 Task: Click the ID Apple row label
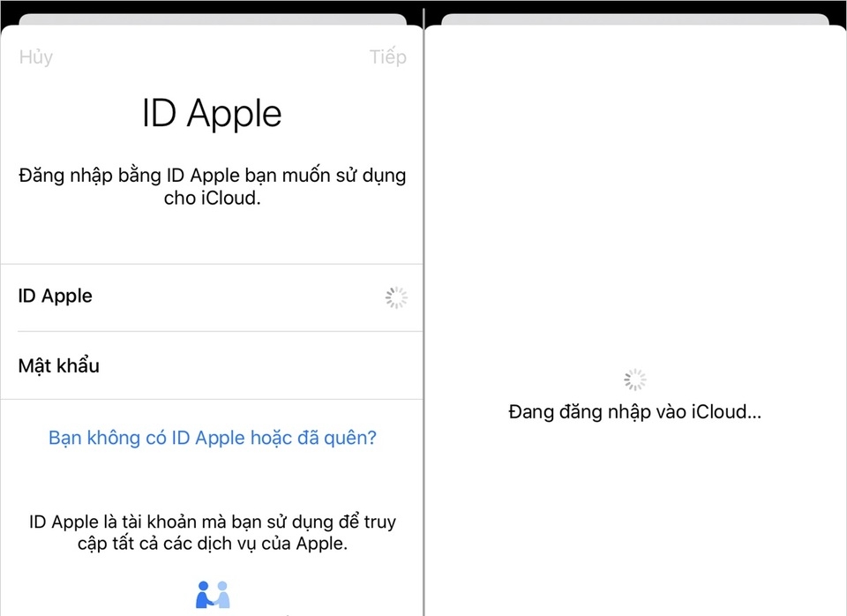click(x=55, y=297)
